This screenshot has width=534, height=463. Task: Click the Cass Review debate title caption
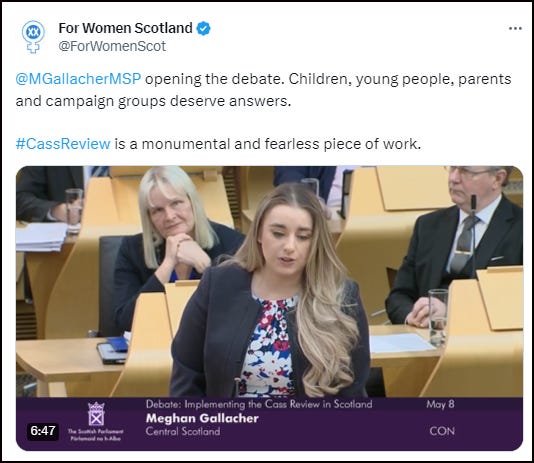tap(259, 404)
